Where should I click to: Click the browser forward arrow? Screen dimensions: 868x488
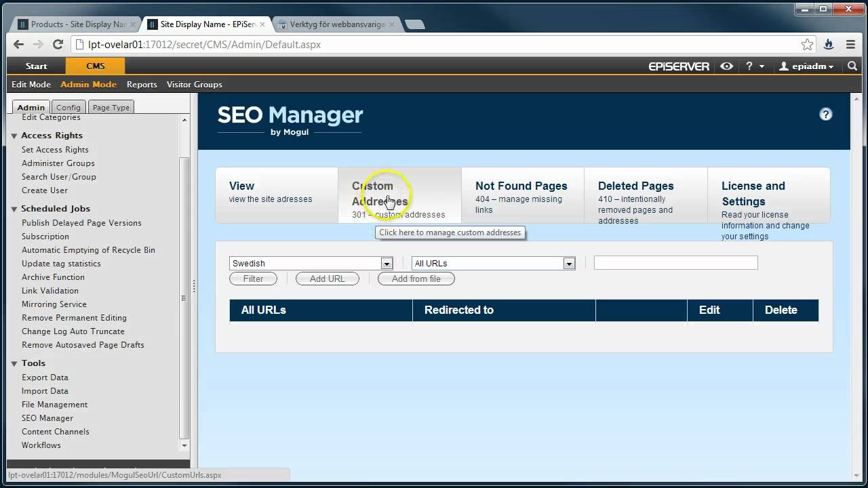click(38, 45)
